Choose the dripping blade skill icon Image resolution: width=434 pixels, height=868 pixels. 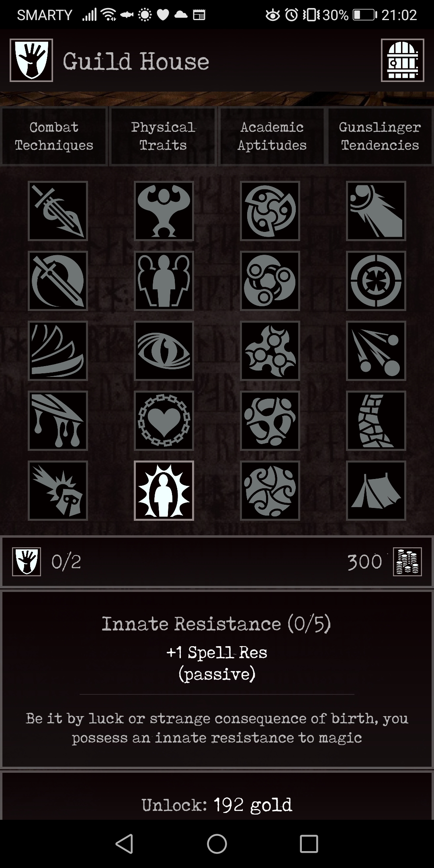[x=58, y=421]
